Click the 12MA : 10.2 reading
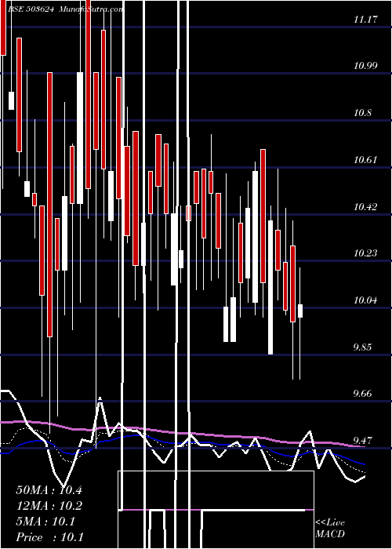This screenshot has height=549, width=392. click(x=49, y=506)
